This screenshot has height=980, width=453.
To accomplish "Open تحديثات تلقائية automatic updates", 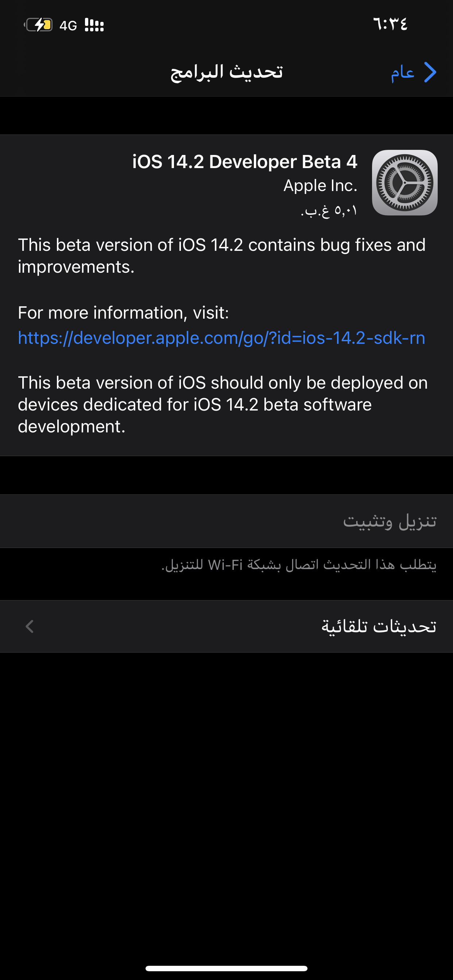I will (226, 627).
